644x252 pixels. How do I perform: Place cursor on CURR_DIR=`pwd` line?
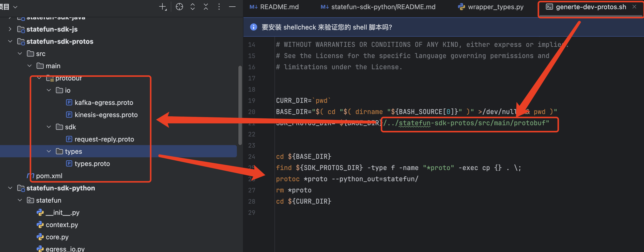point(304,101)
